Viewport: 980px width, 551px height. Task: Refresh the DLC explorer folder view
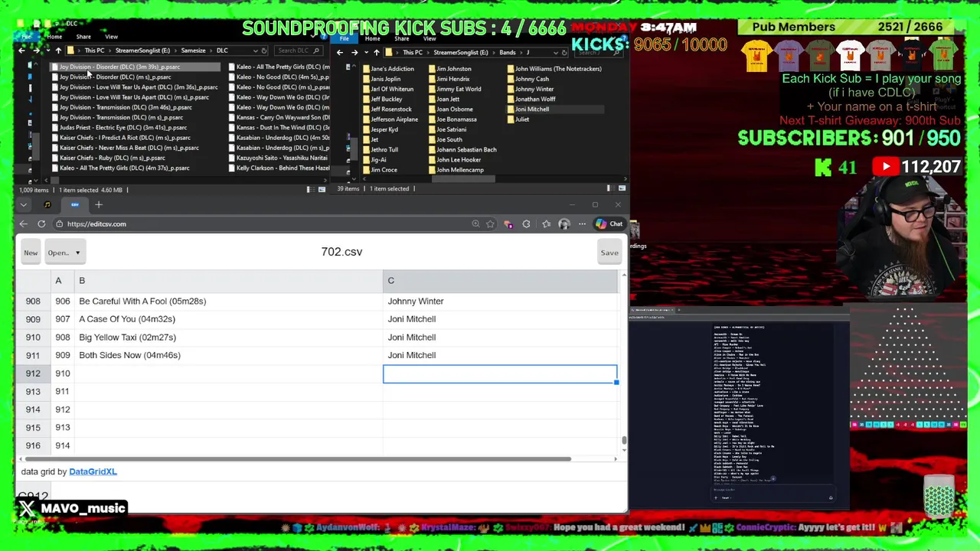[264, 51]
